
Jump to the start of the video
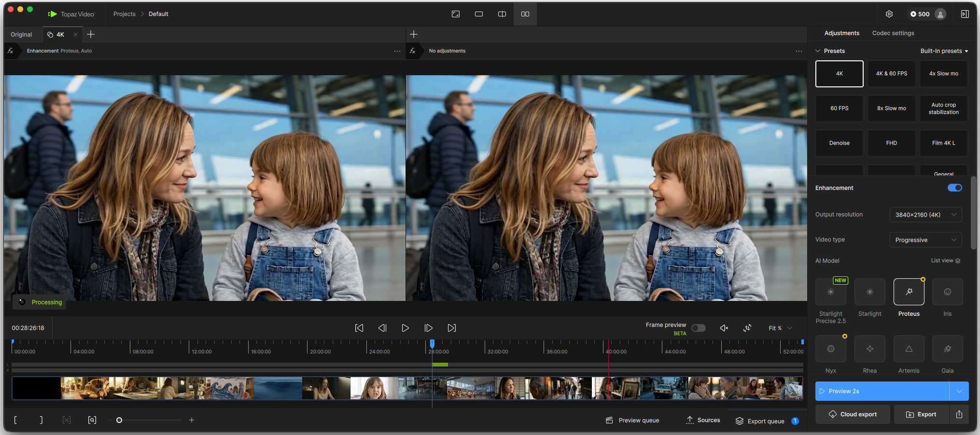[359, 328]
